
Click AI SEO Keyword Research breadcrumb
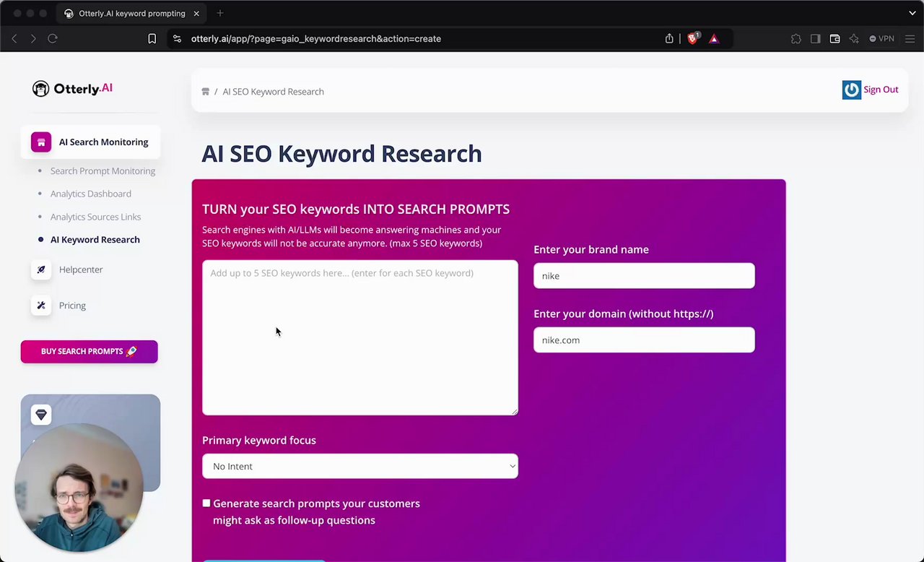coord(273,92)
